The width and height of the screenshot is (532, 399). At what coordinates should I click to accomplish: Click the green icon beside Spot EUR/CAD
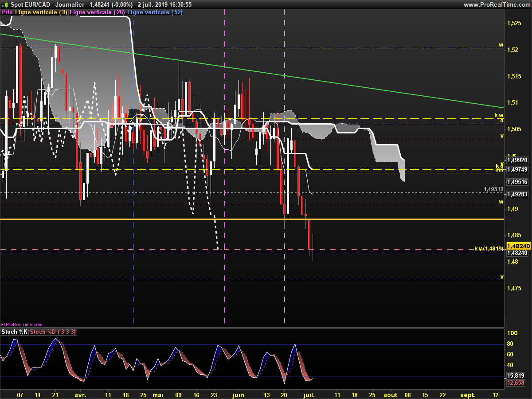click(x=5, y=4)
